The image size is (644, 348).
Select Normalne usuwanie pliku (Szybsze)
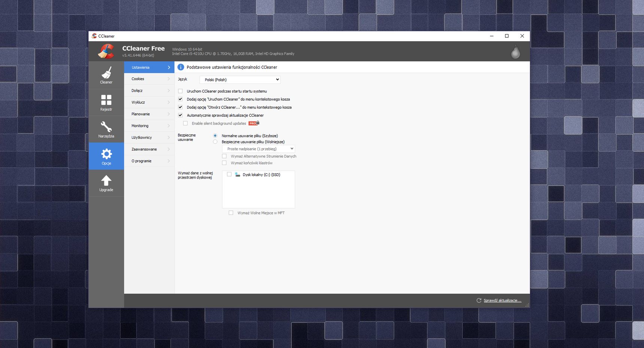pyautogui.click(x=215, y=135)
